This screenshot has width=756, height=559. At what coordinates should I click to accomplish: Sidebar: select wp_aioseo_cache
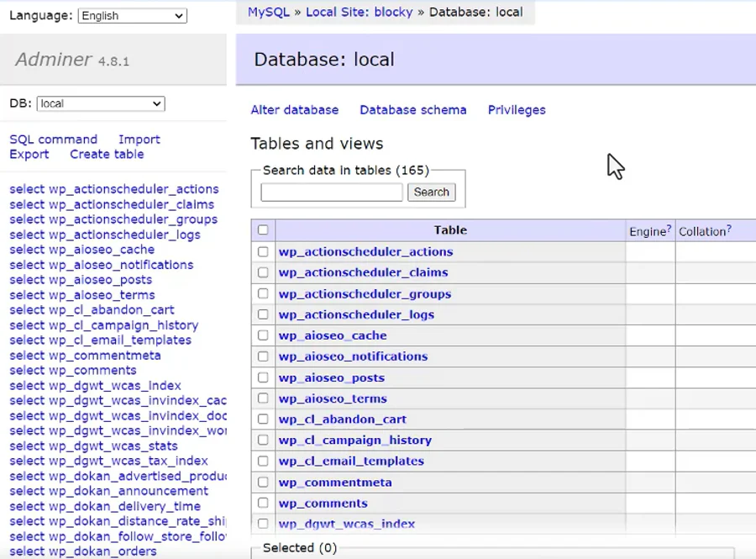pyautogui.click(x=82, y=250)
